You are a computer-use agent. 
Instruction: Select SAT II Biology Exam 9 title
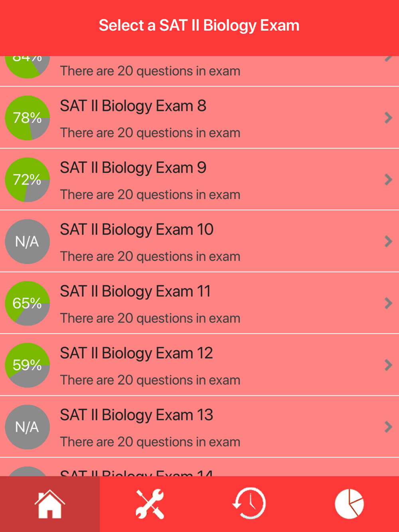(x=133, y=168)
